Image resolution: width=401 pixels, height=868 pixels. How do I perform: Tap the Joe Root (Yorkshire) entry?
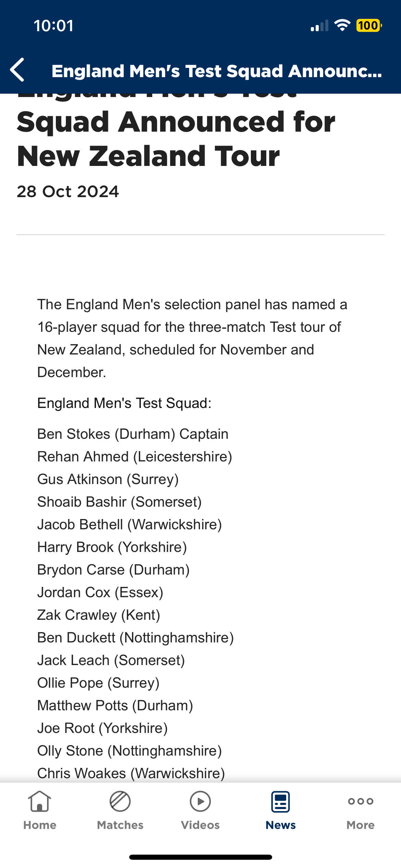tap(102, 728)
